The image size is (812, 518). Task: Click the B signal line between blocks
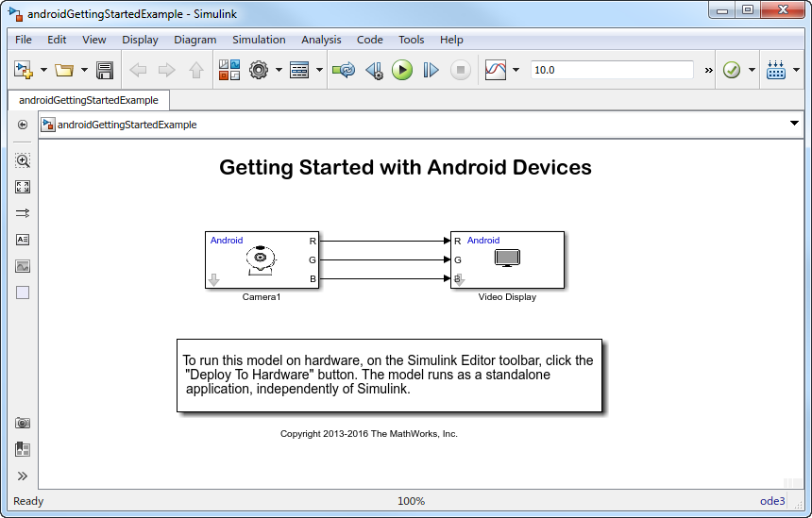(384, 279)
